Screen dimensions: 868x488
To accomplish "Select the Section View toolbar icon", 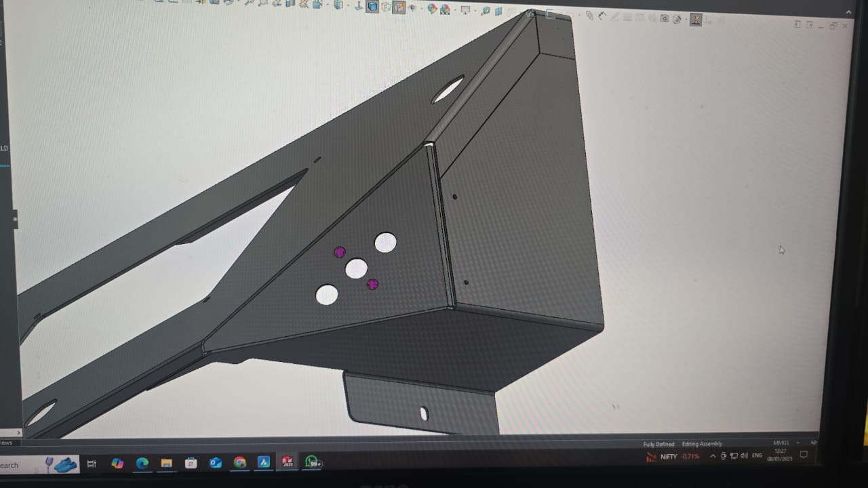I will click(338, 6).
